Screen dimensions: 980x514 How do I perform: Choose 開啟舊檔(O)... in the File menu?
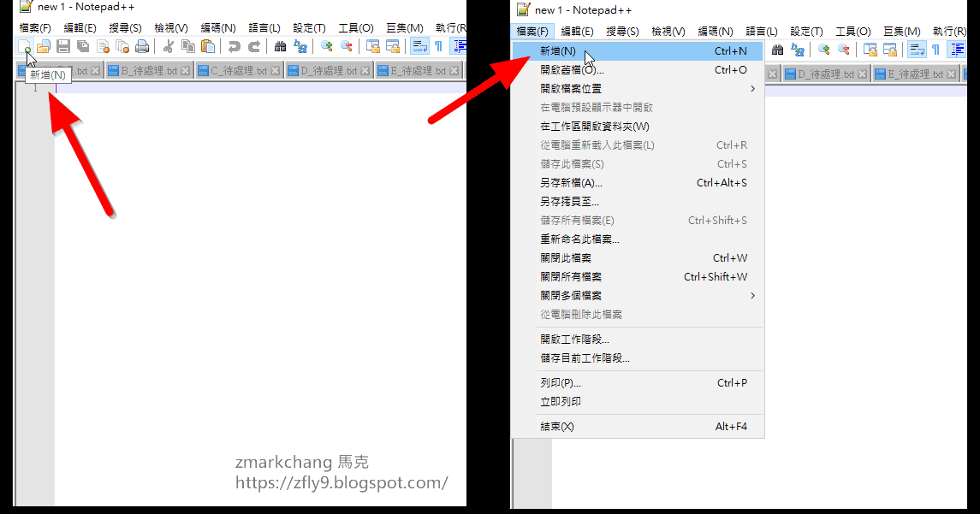click(638, 70)
